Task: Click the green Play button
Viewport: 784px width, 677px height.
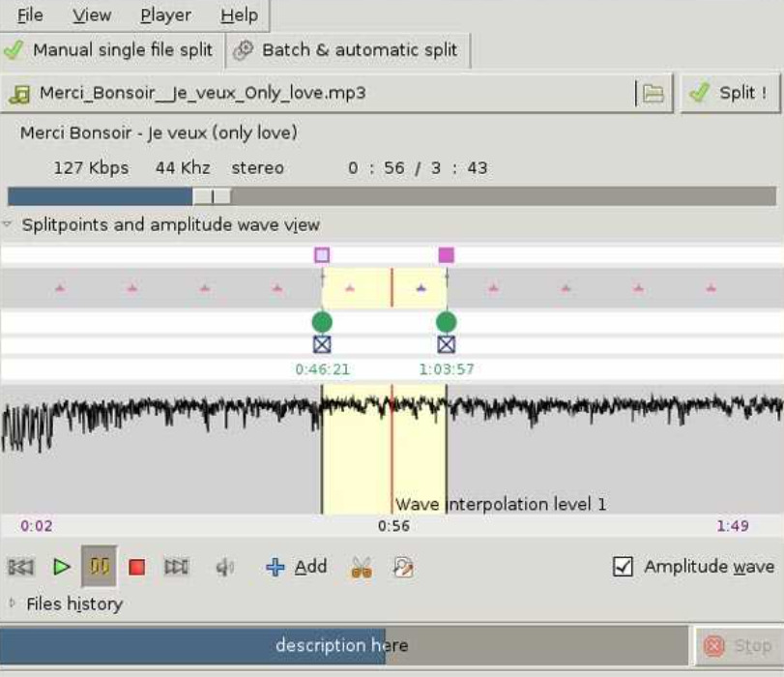Action: click(x=62, y=567)
